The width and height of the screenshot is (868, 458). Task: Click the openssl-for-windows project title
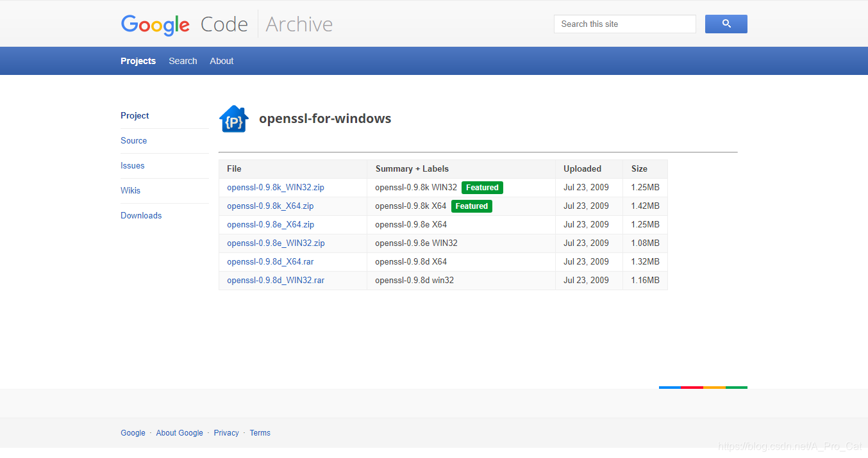pos(325,119)
